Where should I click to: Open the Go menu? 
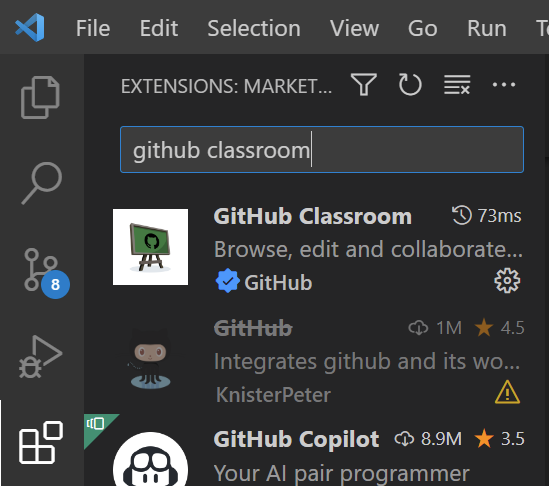422,28
